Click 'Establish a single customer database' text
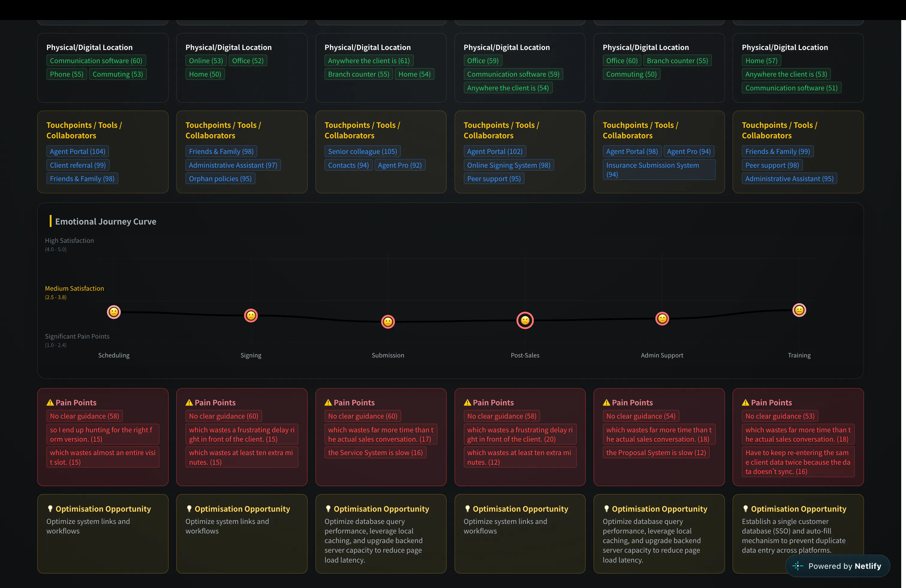The image size is (906, 588). point(793,536)
